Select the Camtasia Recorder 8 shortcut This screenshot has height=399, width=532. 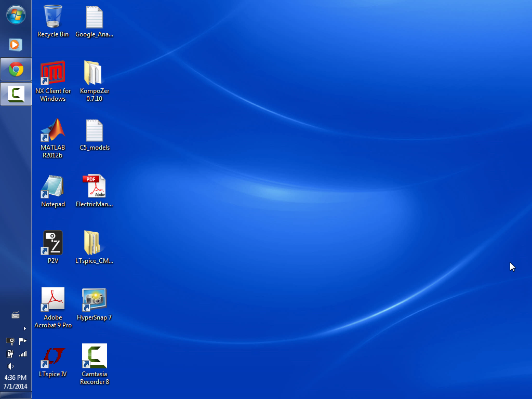[x=95, y=364]
